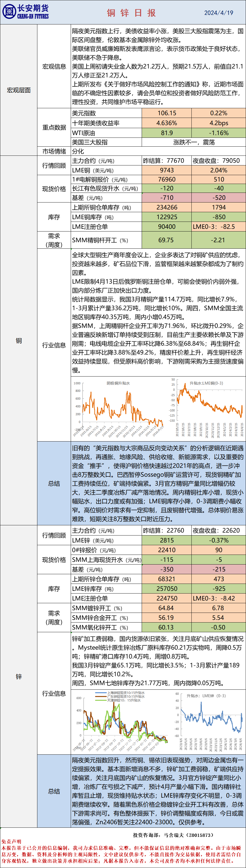Select zinc 夜盘收盘：22620 cell
The width and height of the screenshot is (246, 868).
pyautogui.click(x=219, y=531)
